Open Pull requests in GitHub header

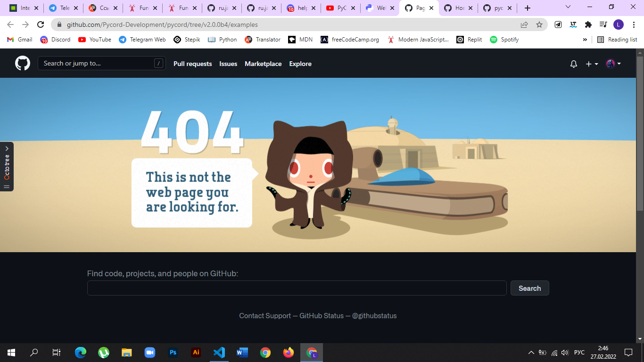[192, 64]
